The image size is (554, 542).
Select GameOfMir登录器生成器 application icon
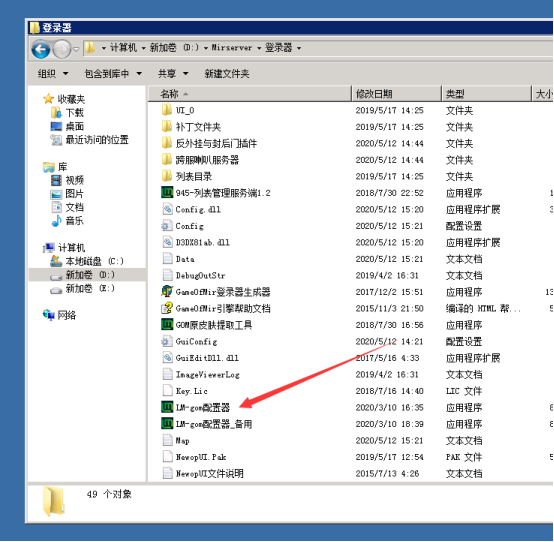pyautogui.click(x=167, y=292)
